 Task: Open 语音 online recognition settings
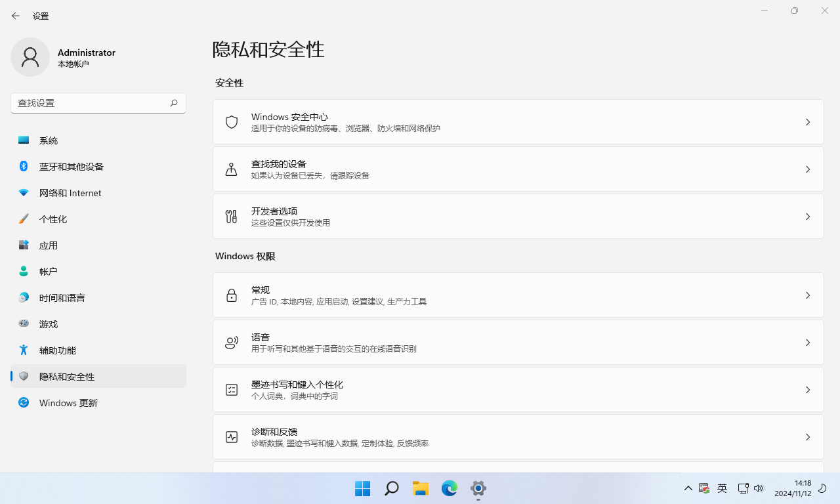pos(518,343)
